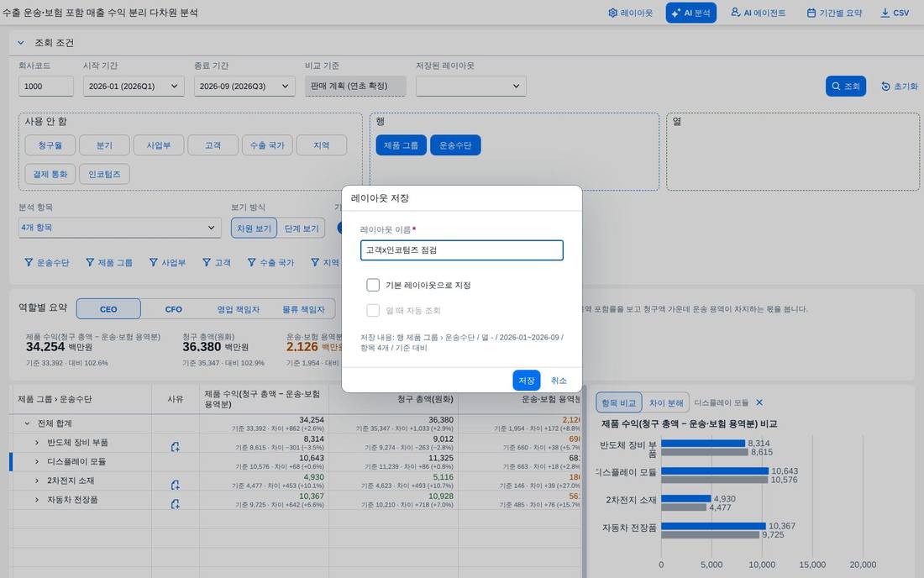Select the CFO role summary tab
Image resolution: width=924 pixels, height=578 pixels.
(173, 308)
